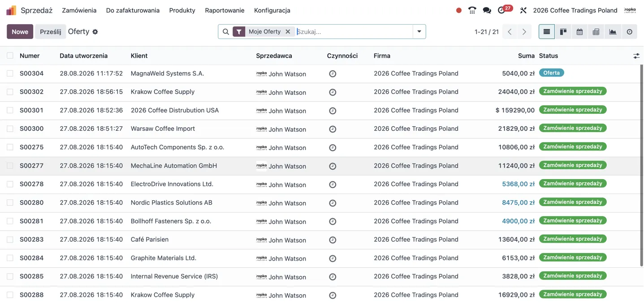Screen dimensions: 644x304
Task: Open the VoIP phone icon
Action: click(x=472, y=10)
